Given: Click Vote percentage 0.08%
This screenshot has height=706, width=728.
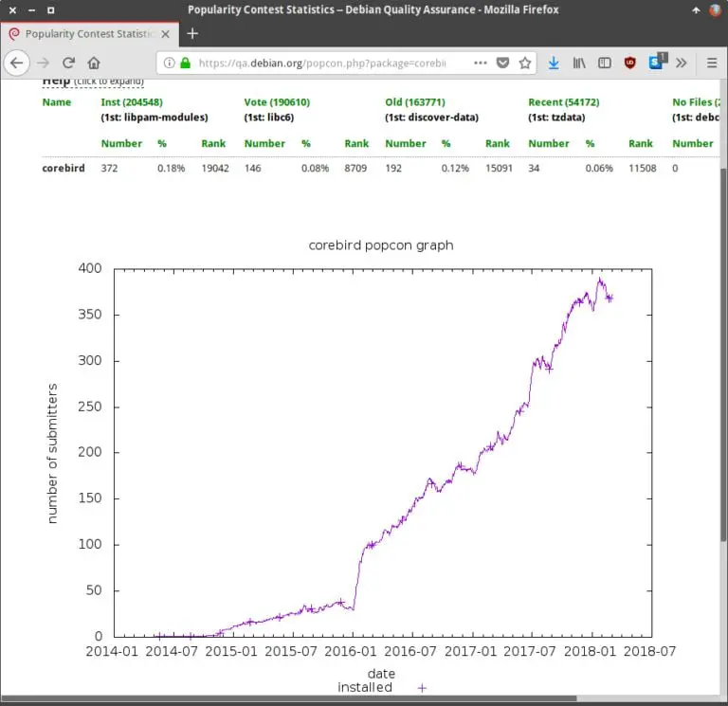Looking at the screenshot, I should pyautogui.click(x=315, y=168).
